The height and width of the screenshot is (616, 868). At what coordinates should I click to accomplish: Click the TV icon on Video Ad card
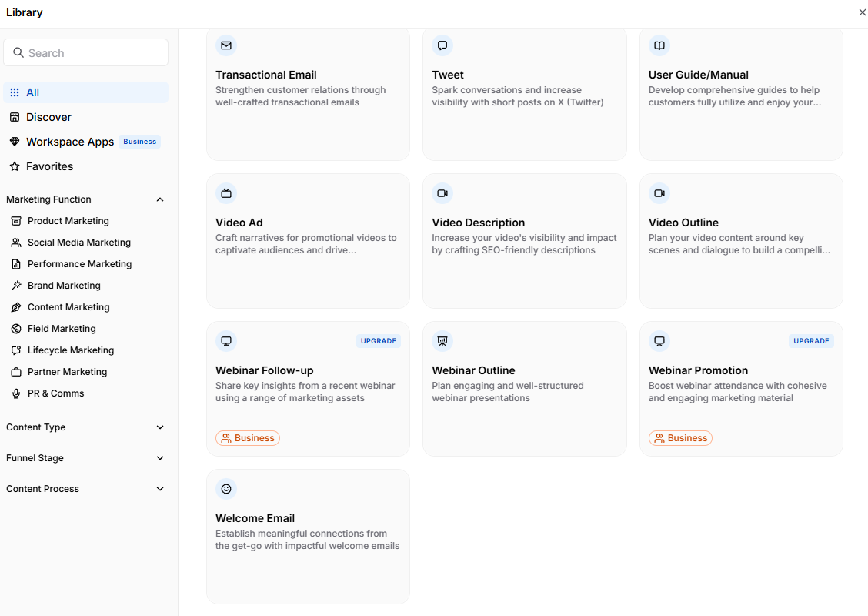click(226, 193)
